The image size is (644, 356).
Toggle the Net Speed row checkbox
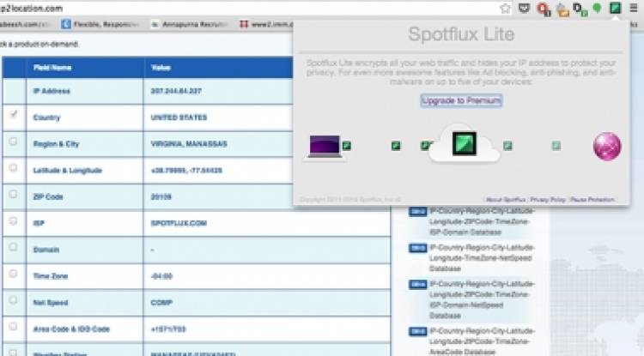click(13, 299)
